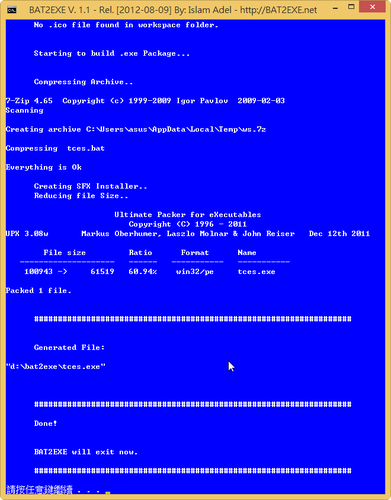Close the BAT2EXE window
This screenshot has height=500, width=391.
click(x=373, y=7)
